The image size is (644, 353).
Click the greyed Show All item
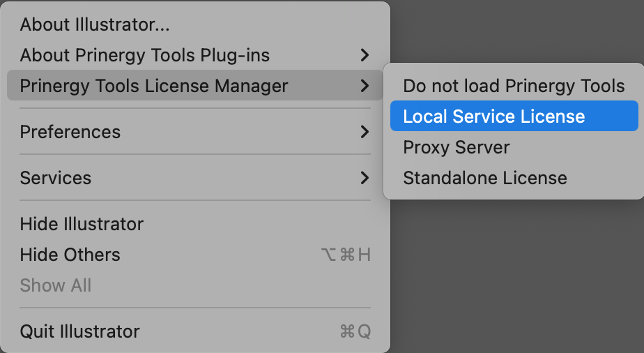pyautogui.click(x=56, y=285)
